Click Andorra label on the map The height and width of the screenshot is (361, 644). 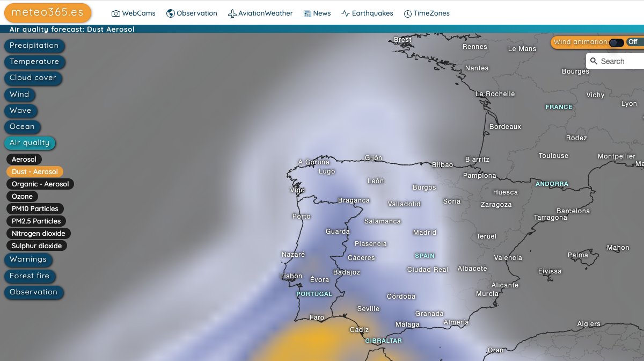click(x=552, y=184)
